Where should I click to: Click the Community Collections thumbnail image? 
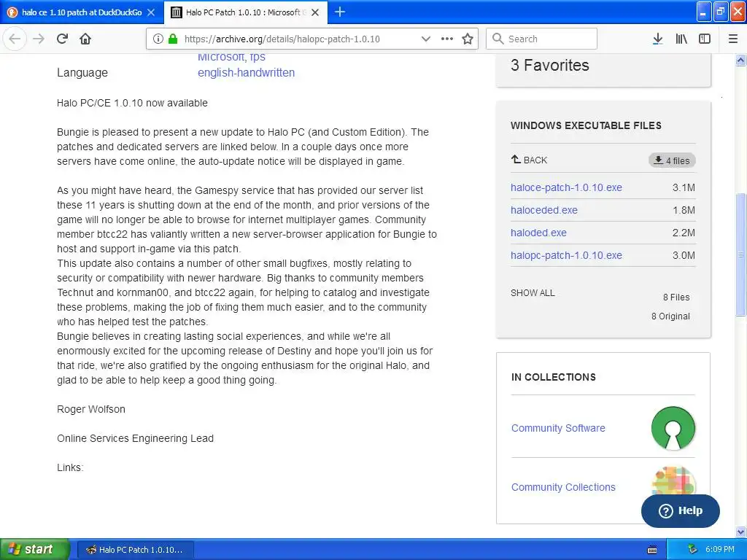point(673,481)
